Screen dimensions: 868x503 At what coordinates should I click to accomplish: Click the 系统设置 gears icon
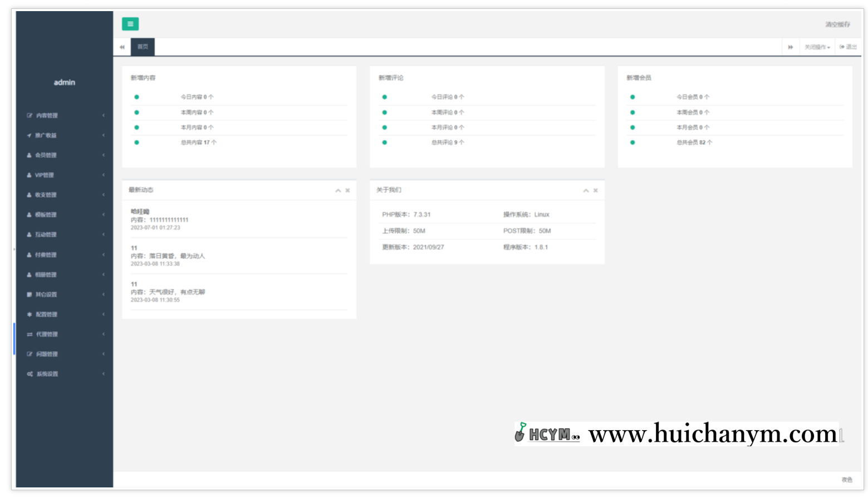(x=30, y=374)
